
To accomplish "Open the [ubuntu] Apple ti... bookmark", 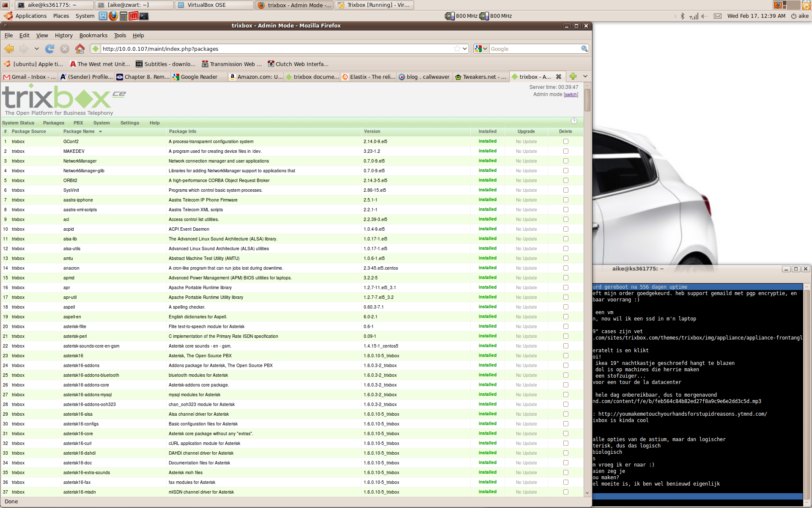I will click(33, 64).
